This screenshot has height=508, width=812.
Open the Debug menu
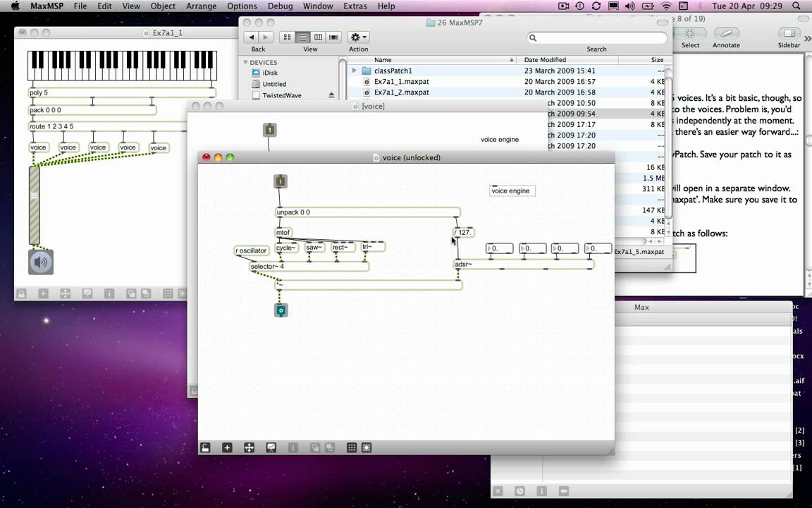(x=280, y=6)
